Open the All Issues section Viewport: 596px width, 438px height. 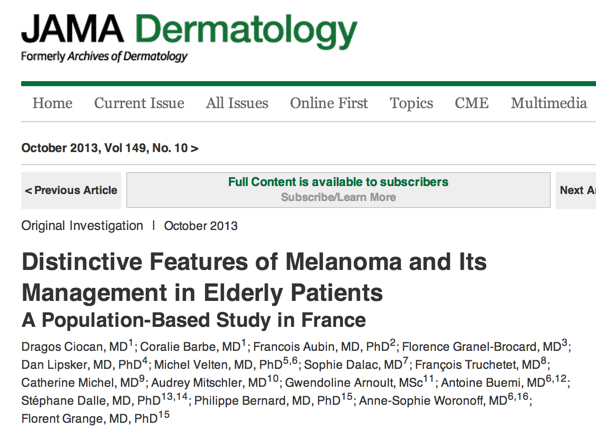click(237, 103)
